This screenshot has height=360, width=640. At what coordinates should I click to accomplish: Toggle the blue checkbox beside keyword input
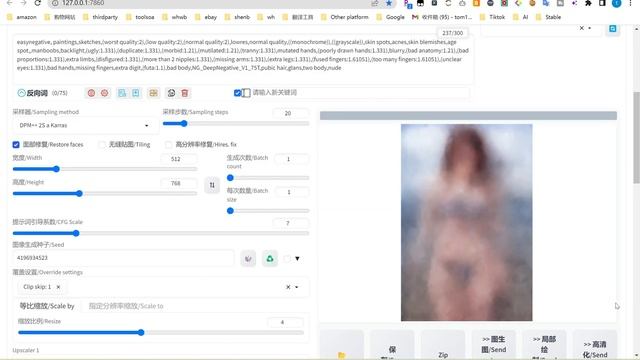(237, 93)
